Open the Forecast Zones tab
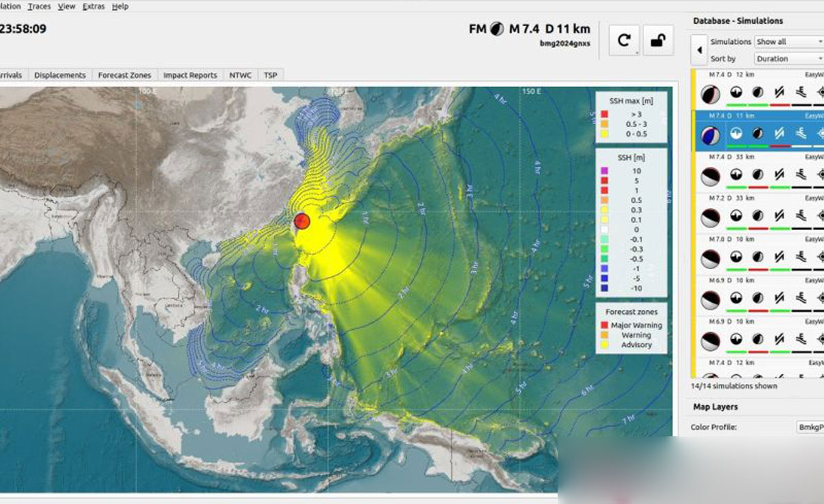The image size is (824, 504). [x=123, y=76]
